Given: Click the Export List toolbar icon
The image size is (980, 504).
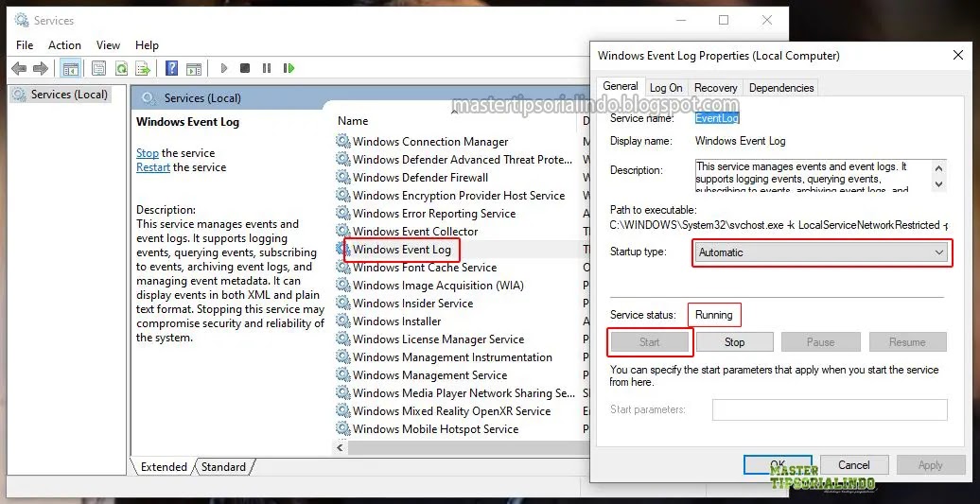Looking at the screenshot, I should [x=144, y=68].
